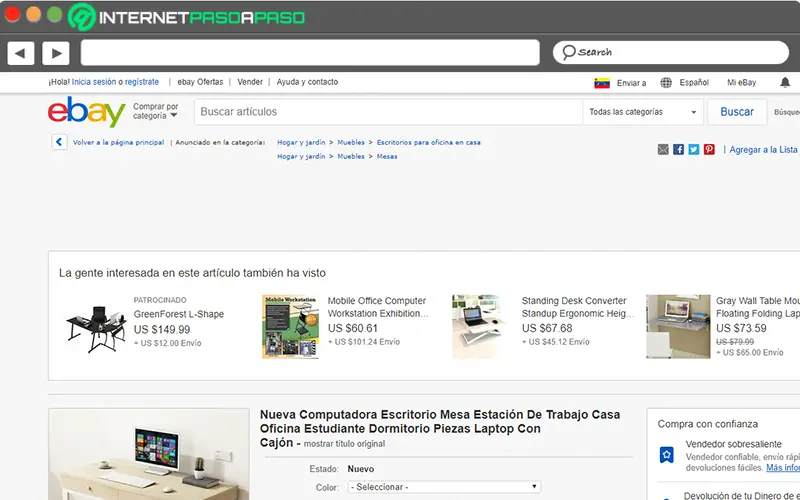Click the Buscar button

[x=737, y=112]
